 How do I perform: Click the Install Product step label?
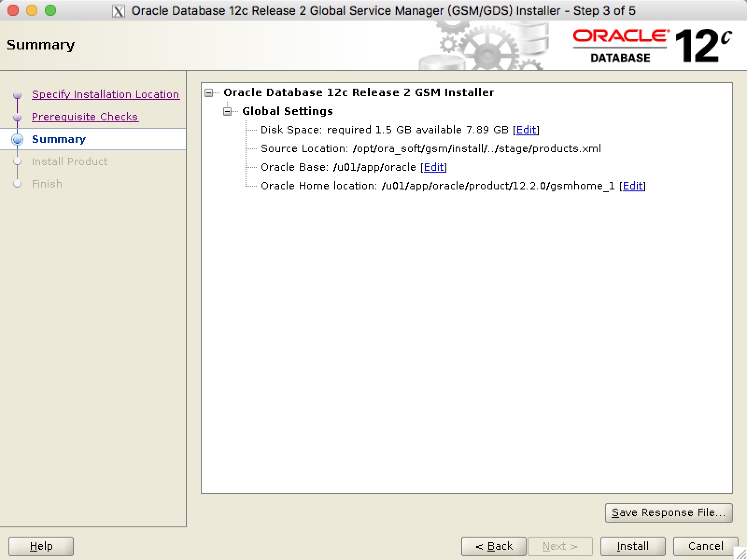click(70, 161)
